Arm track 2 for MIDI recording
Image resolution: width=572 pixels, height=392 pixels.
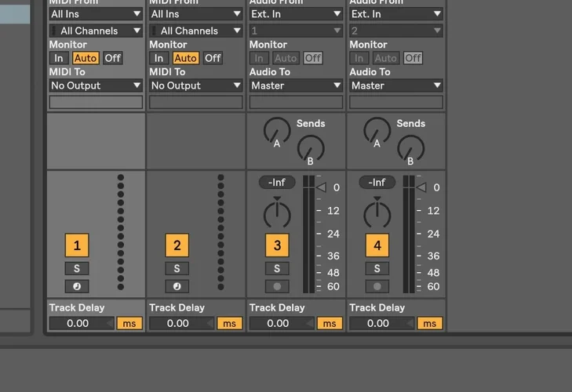(177, 286)
